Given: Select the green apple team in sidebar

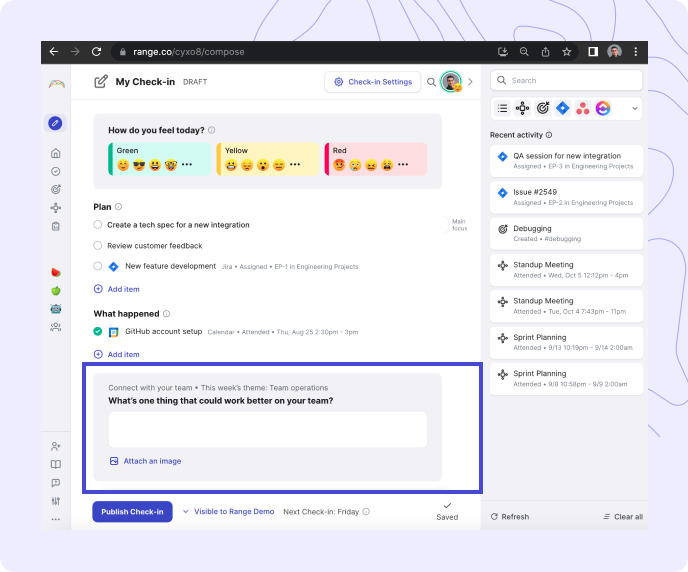Looking at the screenshot, I should click(56, 290).
